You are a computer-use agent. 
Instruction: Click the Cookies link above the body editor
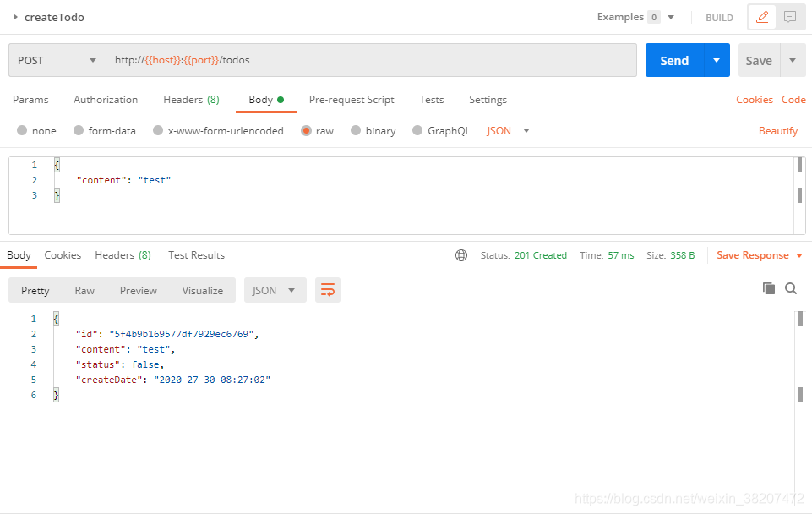[x=754, y=99]
